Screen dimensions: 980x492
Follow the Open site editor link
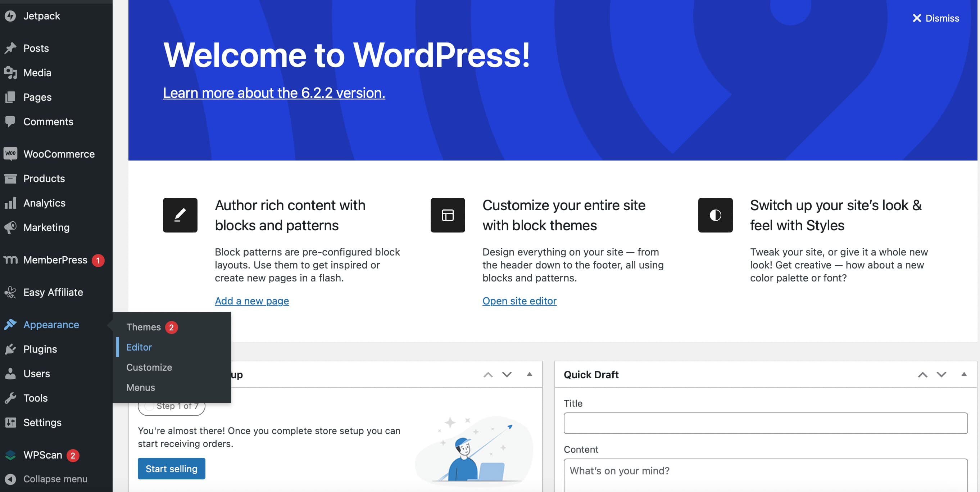coord(519,301)
